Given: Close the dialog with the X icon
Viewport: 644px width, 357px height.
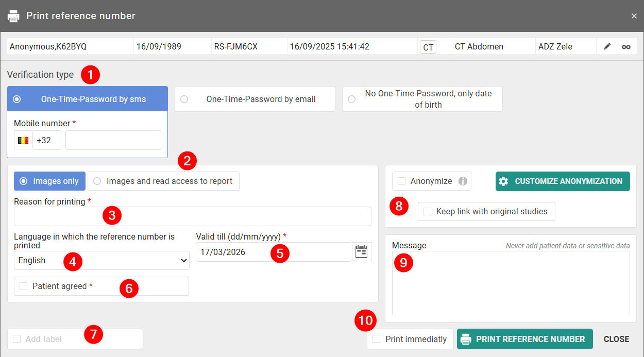Looking at the screenshot, I should click(634, 16).
